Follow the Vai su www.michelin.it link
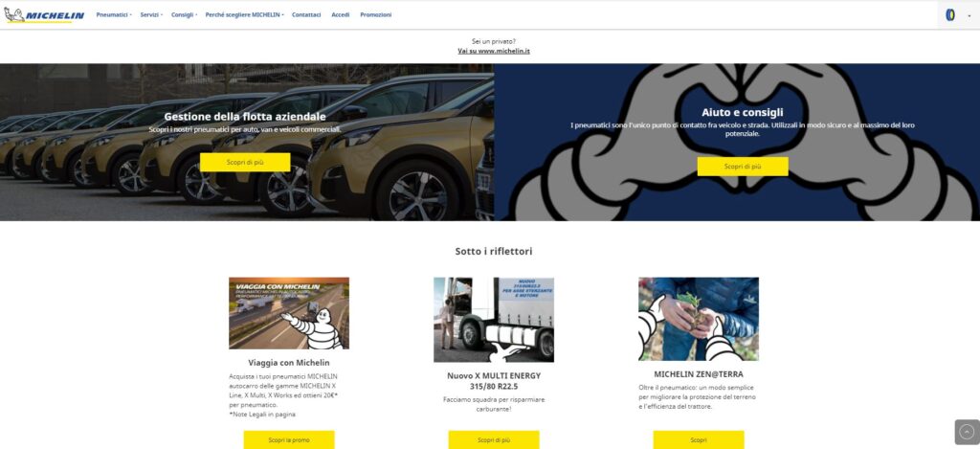Image resolution: width=980 pixels, height=449 pixels. click(494, 51)
